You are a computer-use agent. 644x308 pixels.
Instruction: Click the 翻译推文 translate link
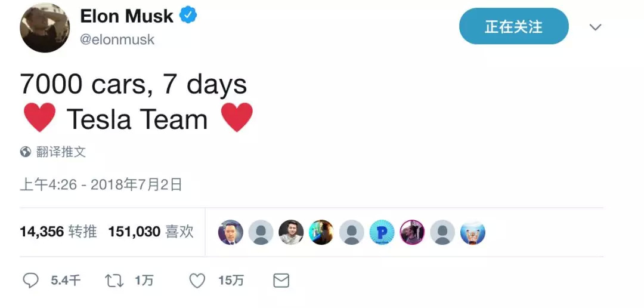pyautogui.click(x=61, y=152)
